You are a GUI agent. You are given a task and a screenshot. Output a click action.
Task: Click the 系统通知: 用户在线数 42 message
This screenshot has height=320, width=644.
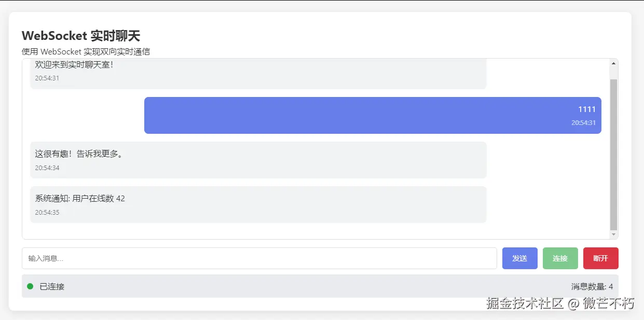point(80,199)
